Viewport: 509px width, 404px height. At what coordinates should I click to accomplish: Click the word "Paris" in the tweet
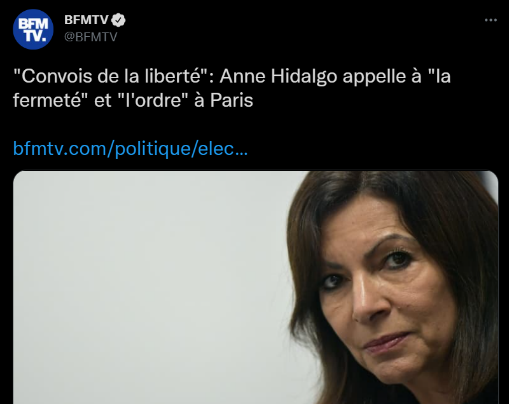232,100
